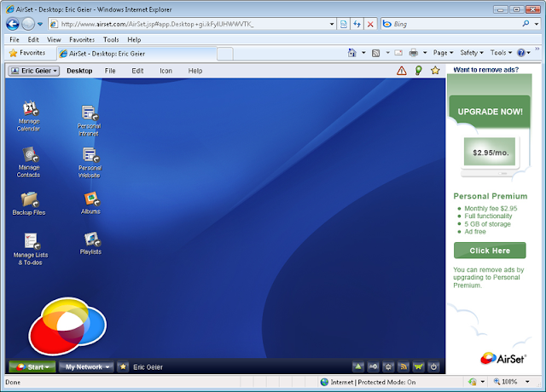Click the Internet | Protected Mode: On status
The image size is (546, 392).
click(x=368, y=382)
